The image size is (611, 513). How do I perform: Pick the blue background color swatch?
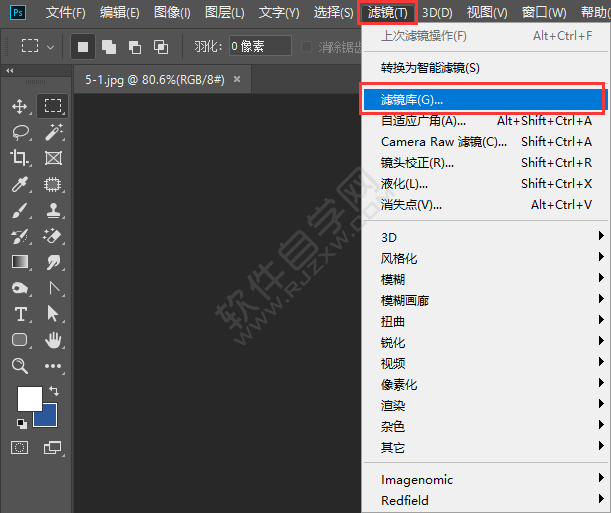tap(49, 419)
